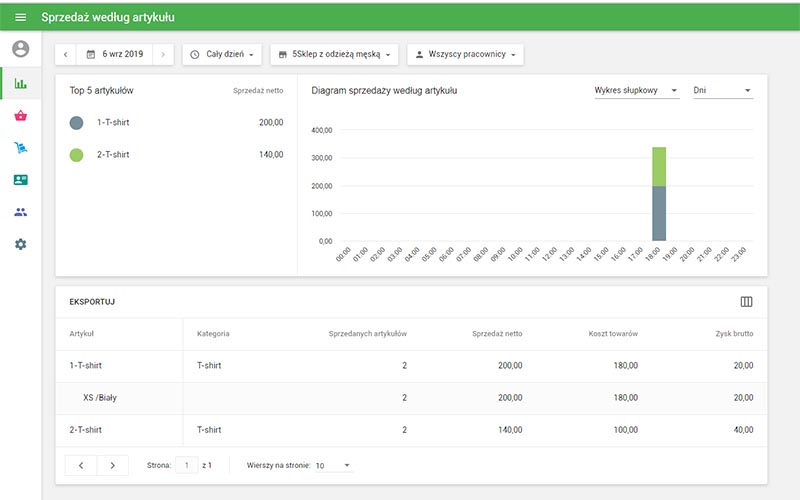Expand the 5Sklep z odzieżą męską dropdown
The width and height of the screenshot is (800, 500).
point(336,54)
